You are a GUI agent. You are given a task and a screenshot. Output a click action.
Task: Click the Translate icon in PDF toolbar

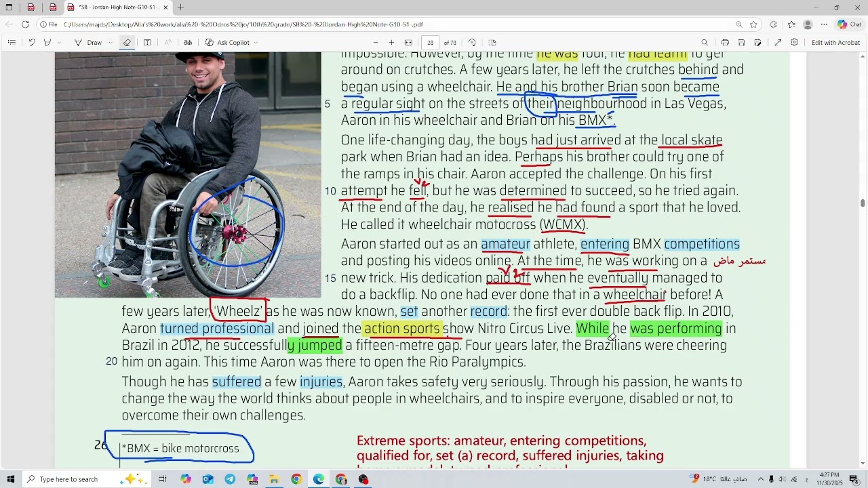click(x=188, y=42)
